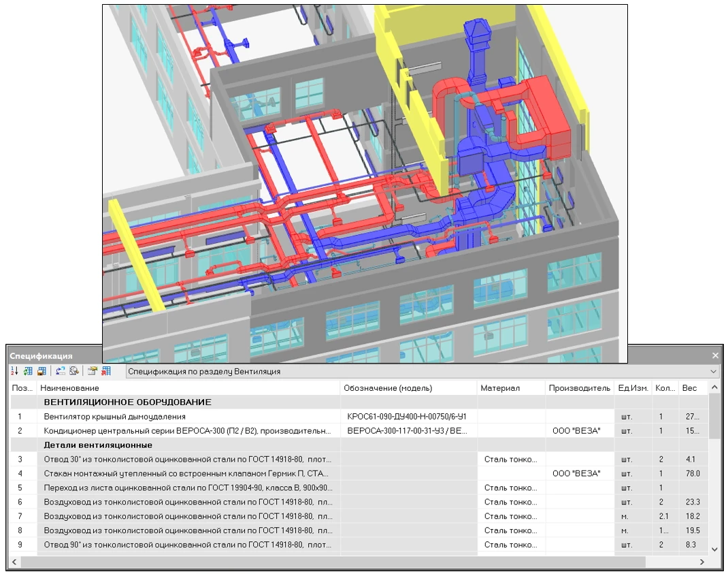728x574 pixels.
Task: Click the Вес column header
Action: coord(690,388)
